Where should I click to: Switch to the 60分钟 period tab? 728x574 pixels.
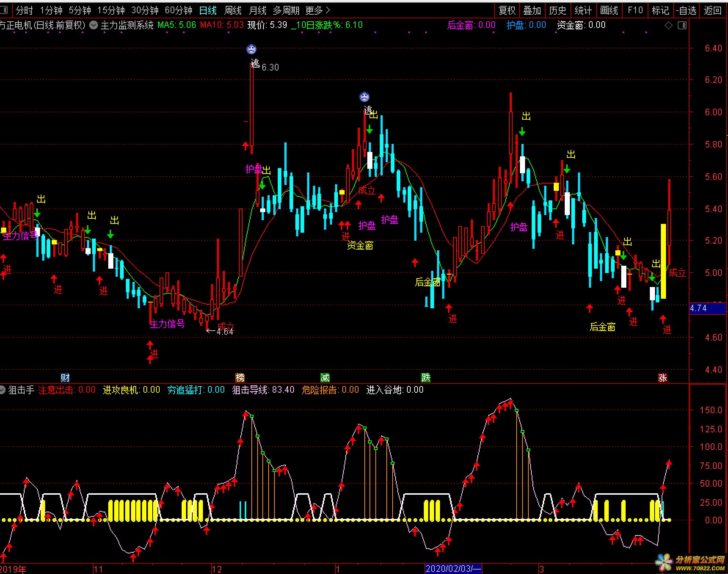[178, 10]
